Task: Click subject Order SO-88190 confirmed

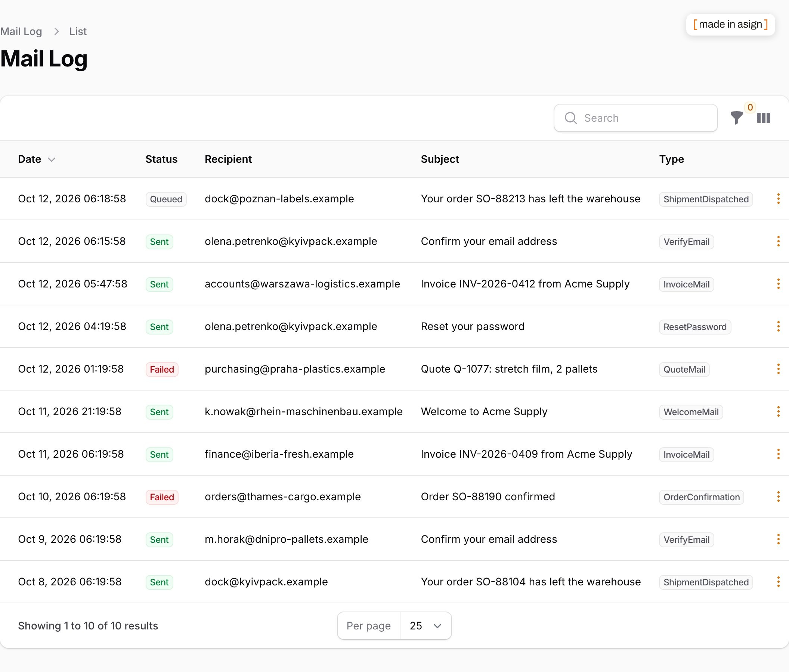Action: (488, 497)
